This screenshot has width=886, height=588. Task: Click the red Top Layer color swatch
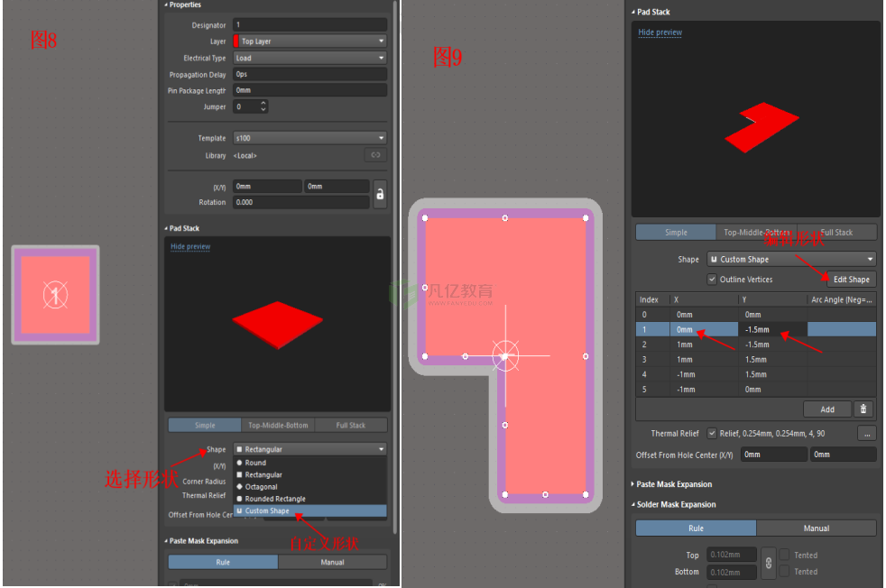click(x=236, y=41)
